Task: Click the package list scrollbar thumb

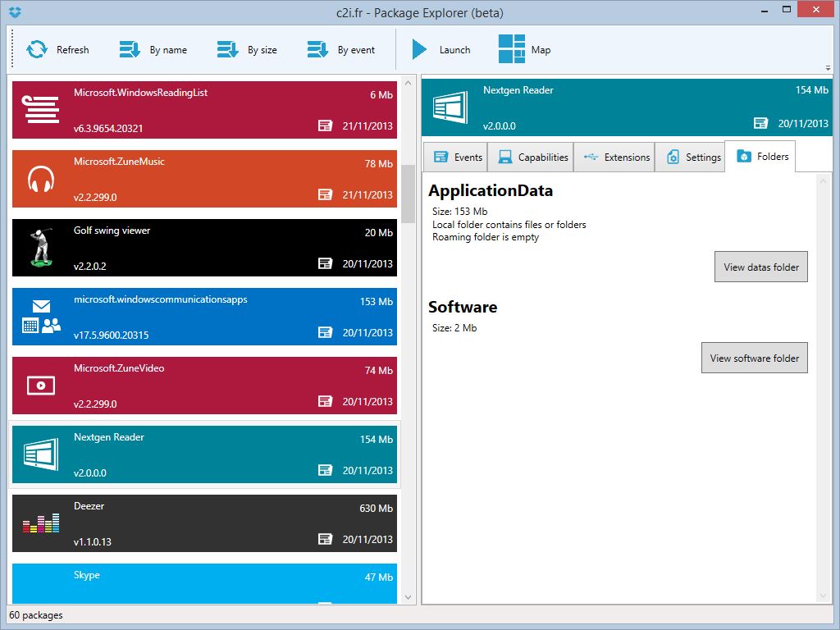Action: [x=409, y=194]
